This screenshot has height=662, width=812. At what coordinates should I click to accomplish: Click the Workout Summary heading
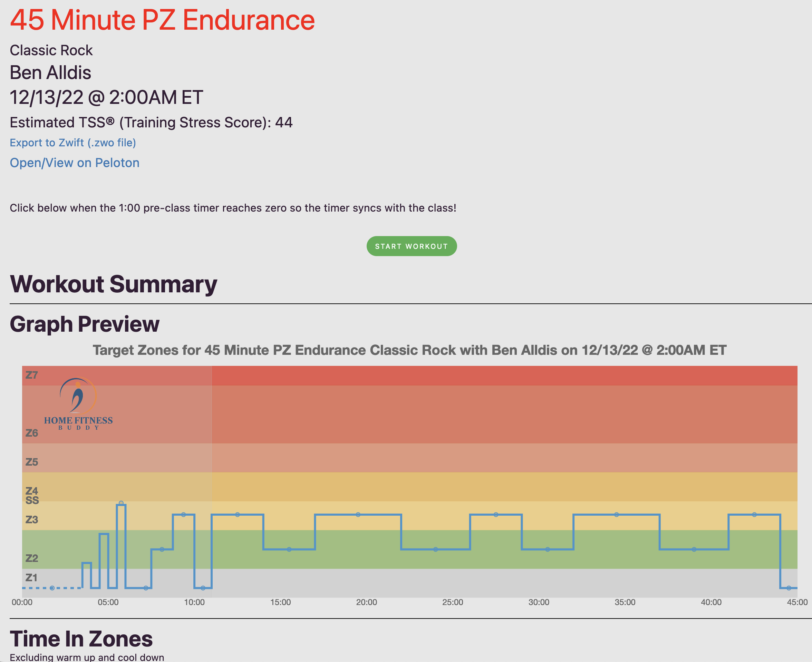[113, 284]
